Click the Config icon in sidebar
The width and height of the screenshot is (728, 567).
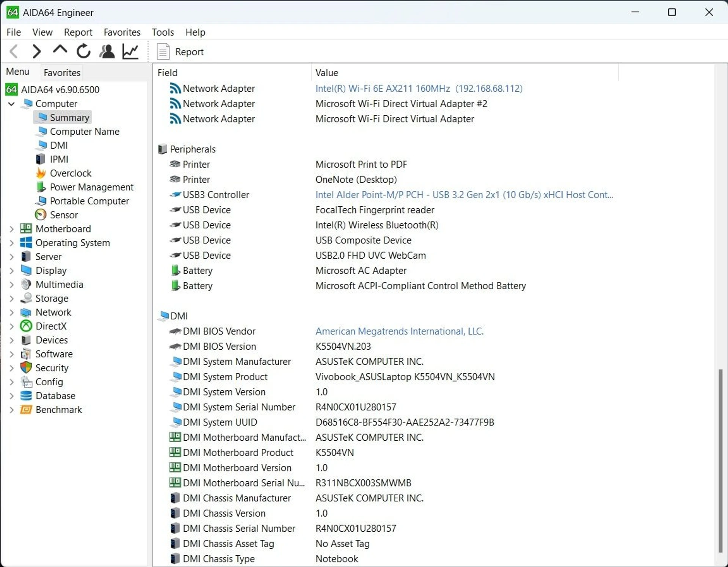[x=26, y=382]
